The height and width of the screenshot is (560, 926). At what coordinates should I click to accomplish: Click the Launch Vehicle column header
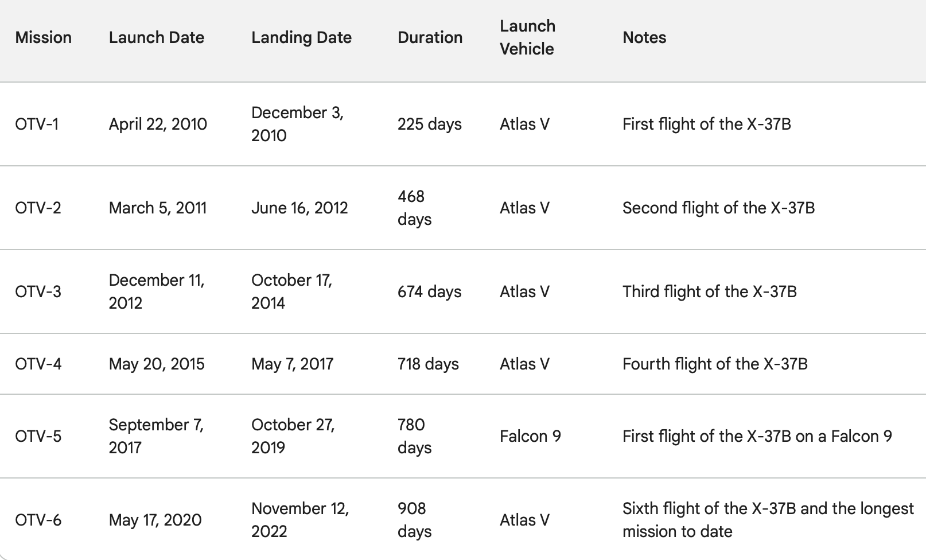pyautogui.click(x=527, y=38)
